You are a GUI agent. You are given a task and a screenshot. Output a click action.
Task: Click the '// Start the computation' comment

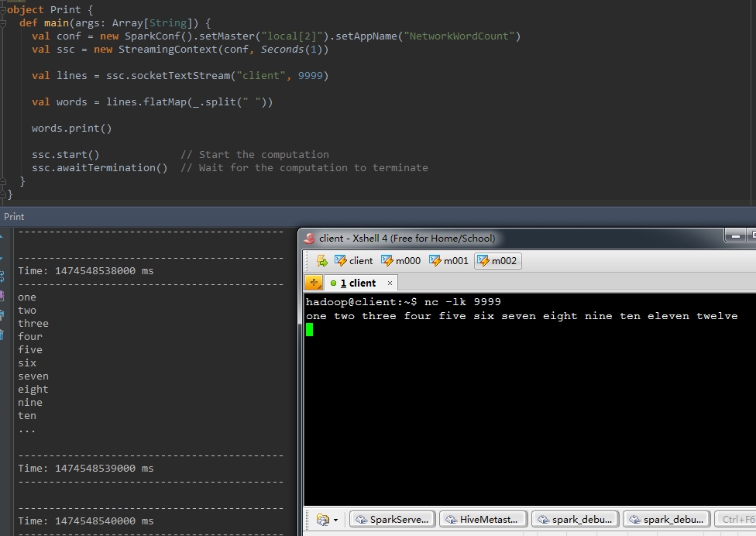(x=255, y=155)
